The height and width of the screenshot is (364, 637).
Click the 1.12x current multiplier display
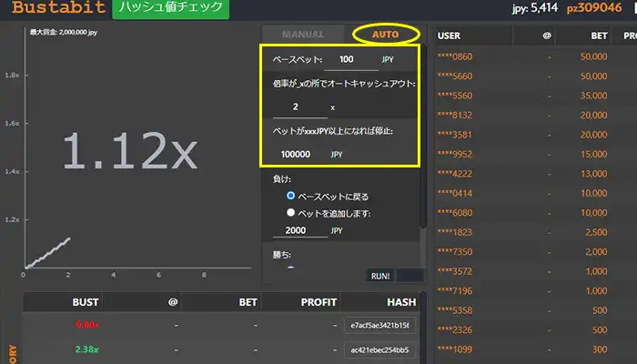[x=130, y=151]
